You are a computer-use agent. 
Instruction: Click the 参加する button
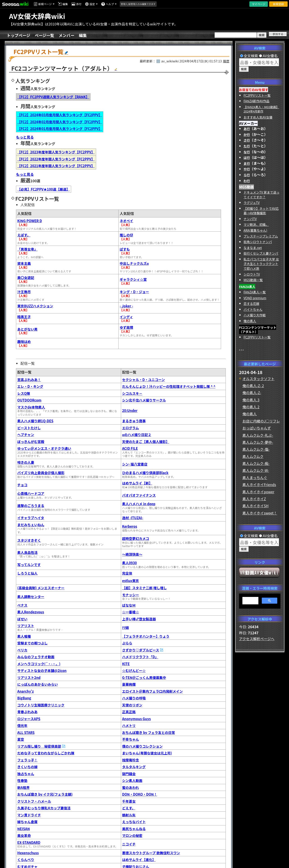point(278,34)
